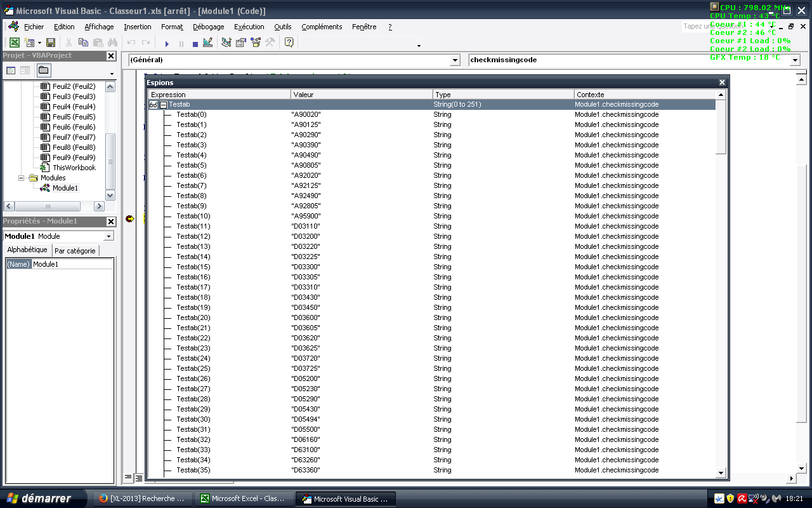Open the Insert UserForm dropdown arrow
Screen dimensions: 812x508
pos(39,43)
